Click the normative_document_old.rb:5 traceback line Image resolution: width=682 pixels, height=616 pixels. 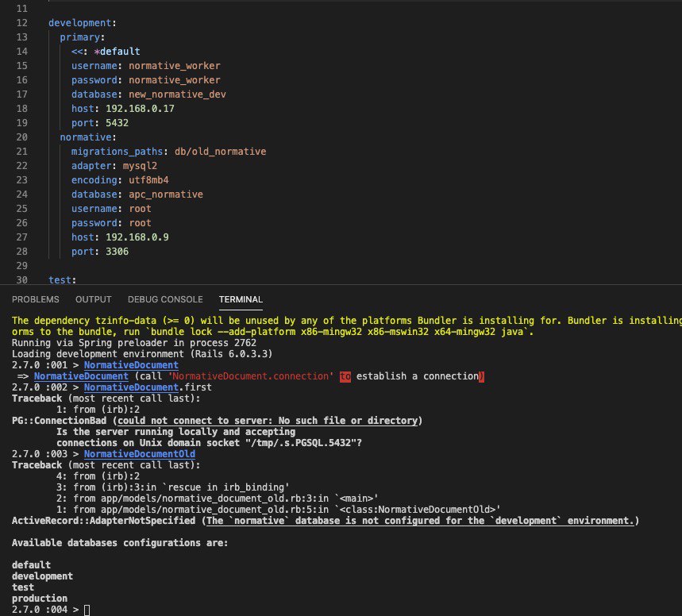[279, 510]
